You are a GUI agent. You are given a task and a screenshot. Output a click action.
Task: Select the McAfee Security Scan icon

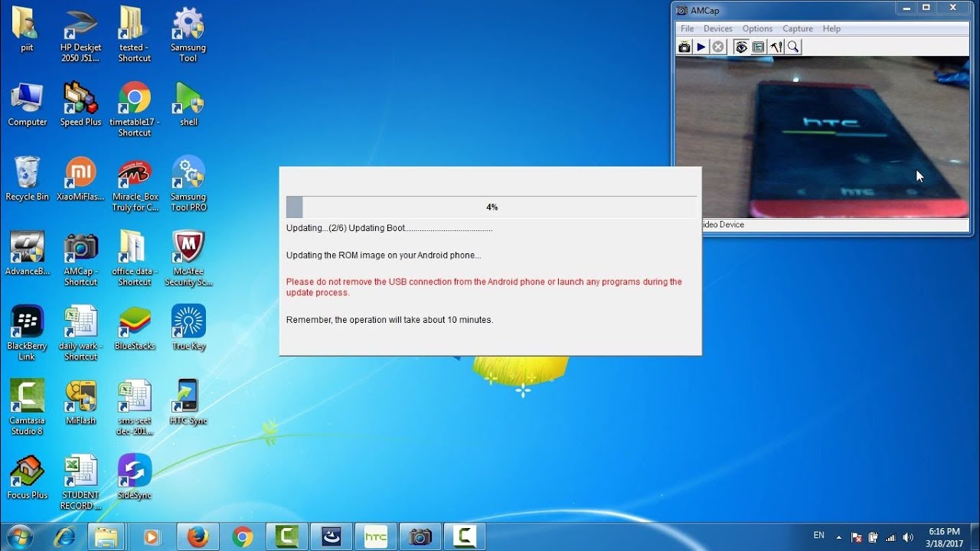point(188,259)
